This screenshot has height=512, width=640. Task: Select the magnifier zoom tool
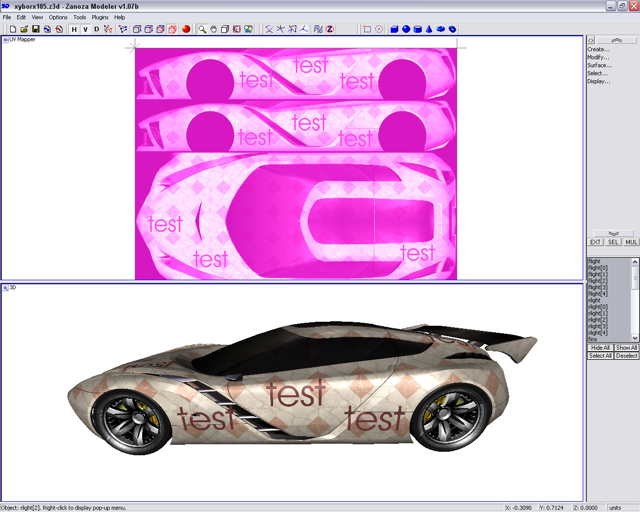202,29
